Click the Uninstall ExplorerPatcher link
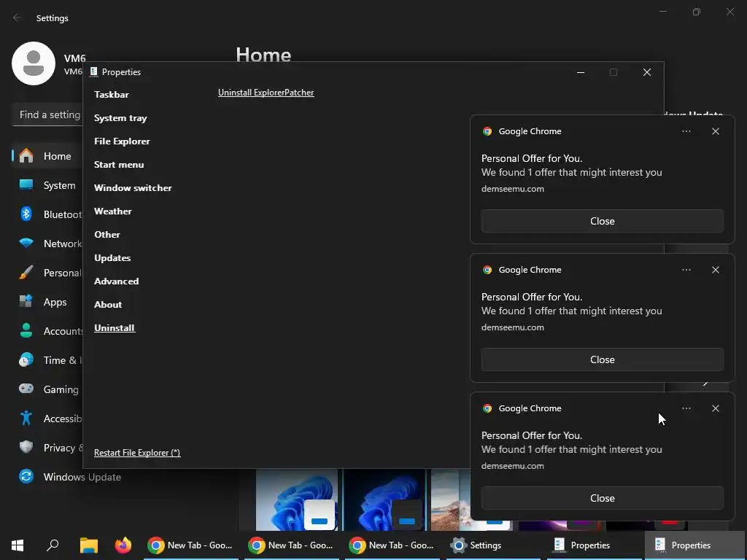 [x=266, y=93]
